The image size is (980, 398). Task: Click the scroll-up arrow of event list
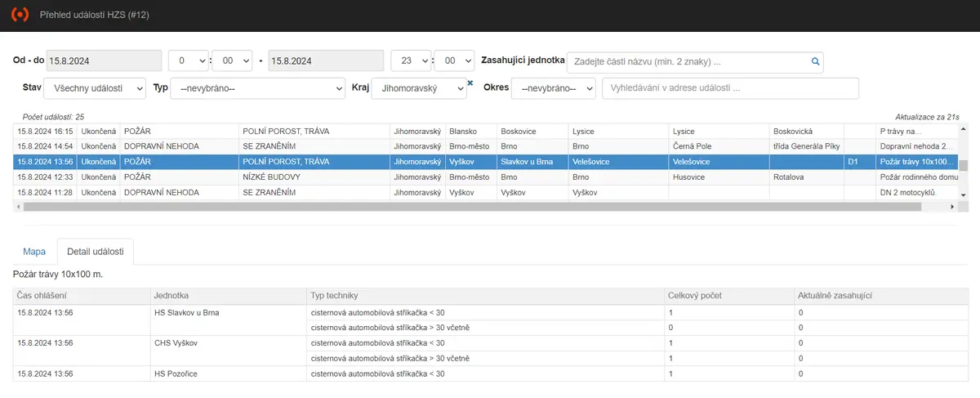[x=963, y=129]
